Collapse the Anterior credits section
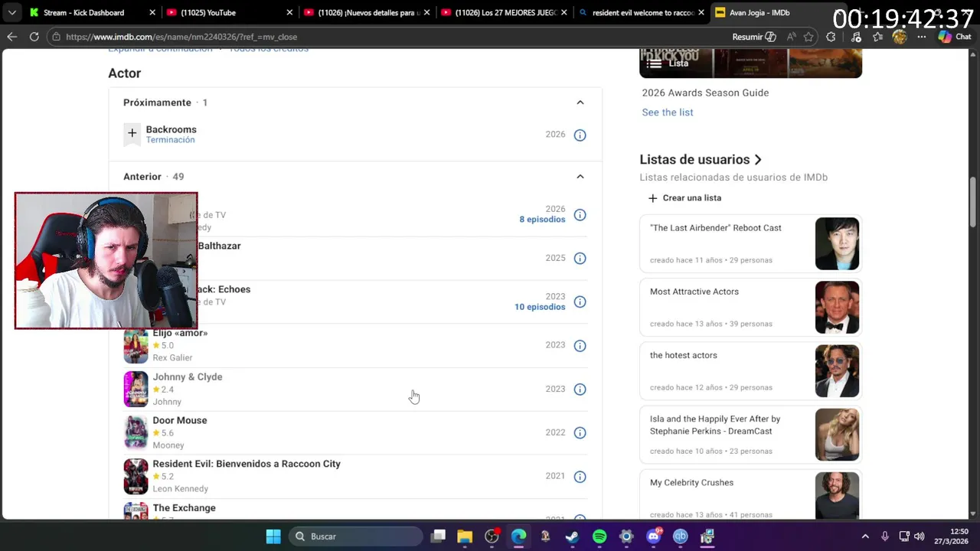Image resolution: width=980 pixels, height=551 pixels. [580, 177]
